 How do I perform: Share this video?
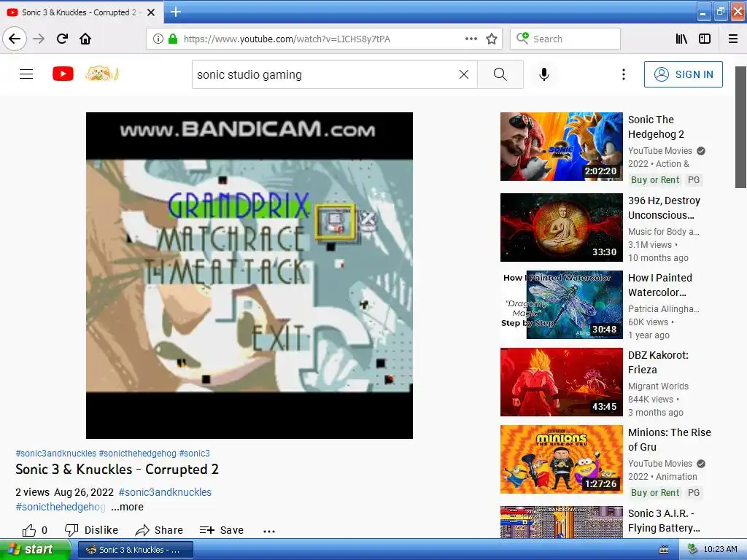[x=159, y=530]
